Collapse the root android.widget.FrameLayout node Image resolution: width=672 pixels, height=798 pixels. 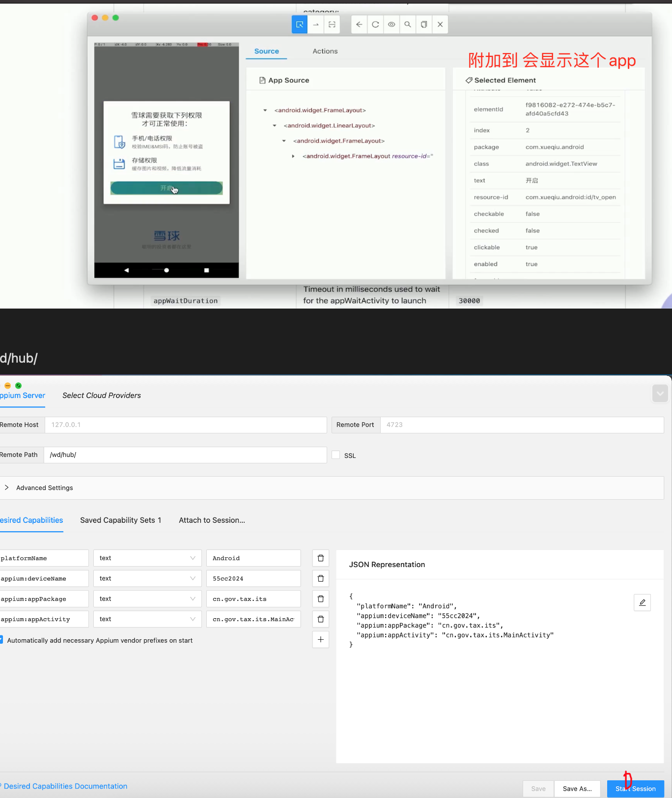(265, 111)
